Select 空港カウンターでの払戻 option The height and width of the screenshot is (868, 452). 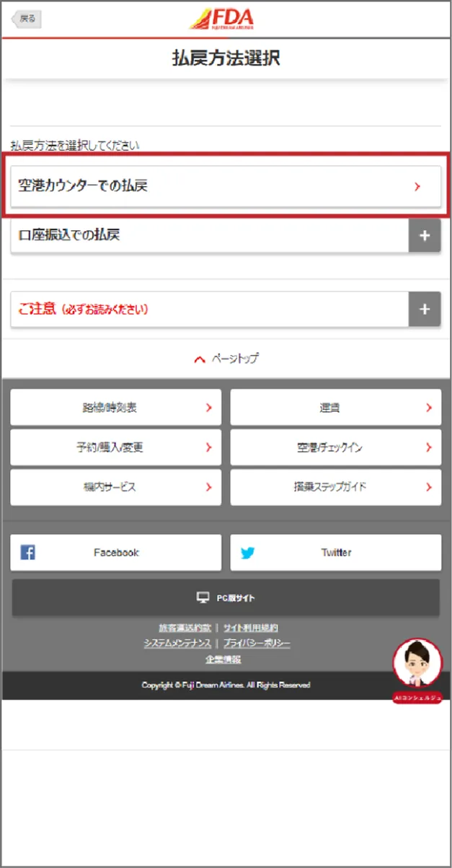[x=226, y=186]
